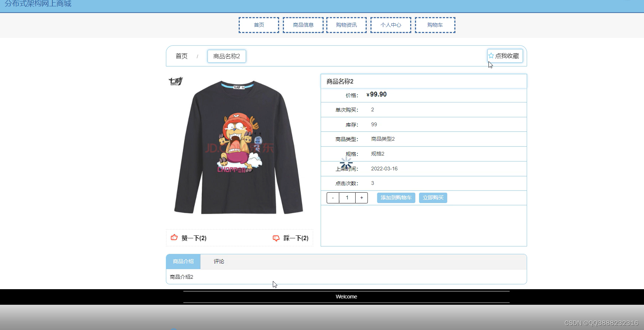This screenshot has height=330, width=644.
Task: Click the Welcome footer text
Action: [x=346, y=297]
